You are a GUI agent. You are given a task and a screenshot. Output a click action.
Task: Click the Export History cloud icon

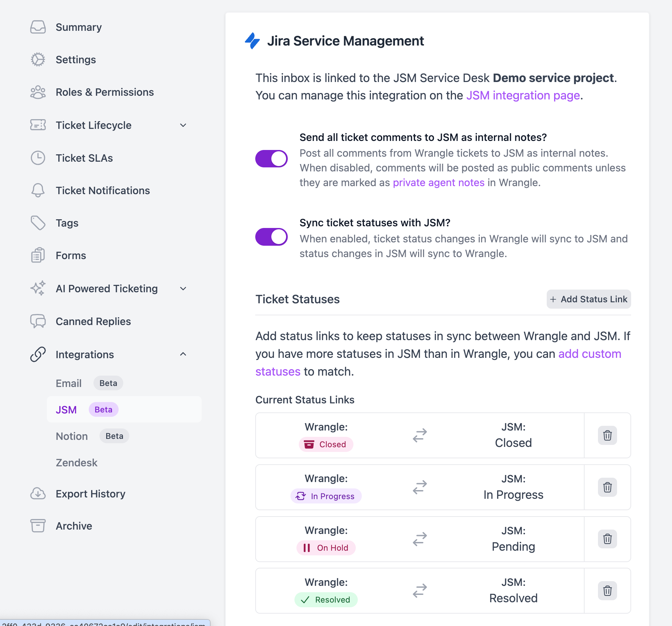click(38, 493)
